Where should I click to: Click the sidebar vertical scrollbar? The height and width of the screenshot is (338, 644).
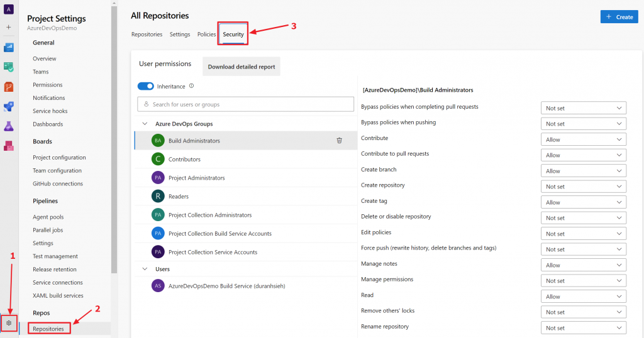click(114, 139)
